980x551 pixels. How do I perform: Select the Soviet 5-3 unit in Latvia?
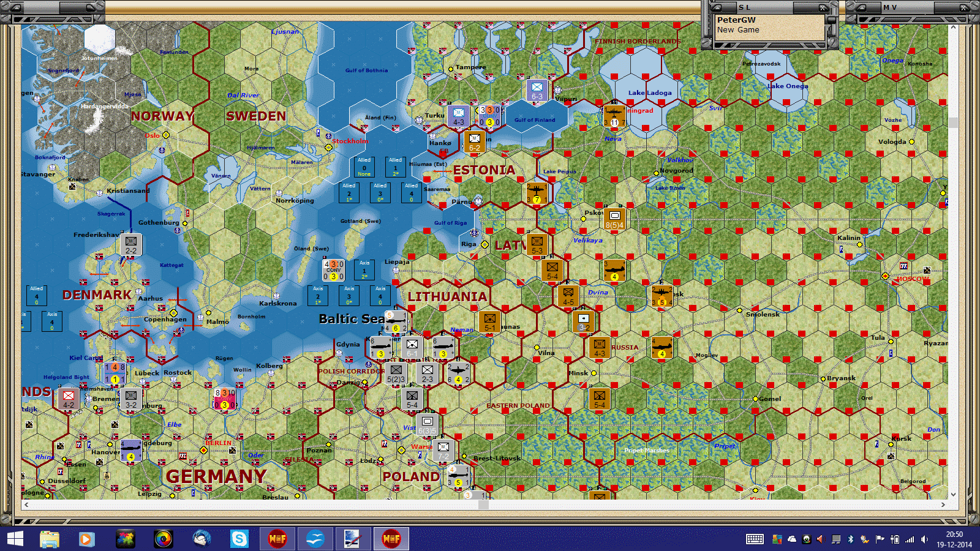(537, 244)
